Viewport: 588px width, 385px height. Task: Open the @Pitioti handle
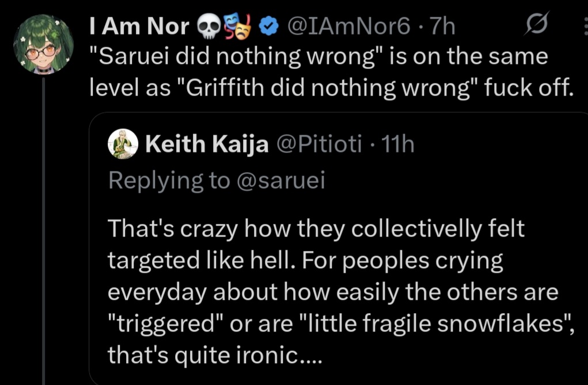(x=319, y=144)
